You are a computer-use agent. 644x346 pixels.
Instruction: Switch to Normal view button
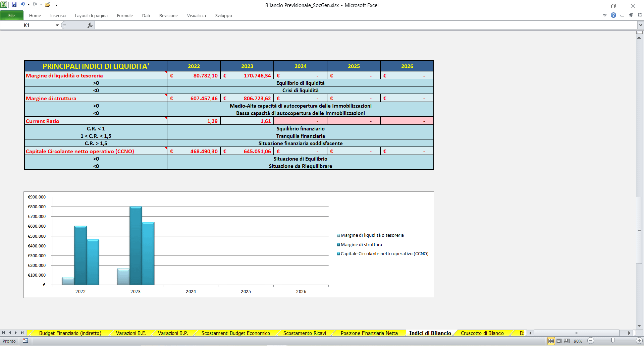pyautogui.click(x=551, y=341)
